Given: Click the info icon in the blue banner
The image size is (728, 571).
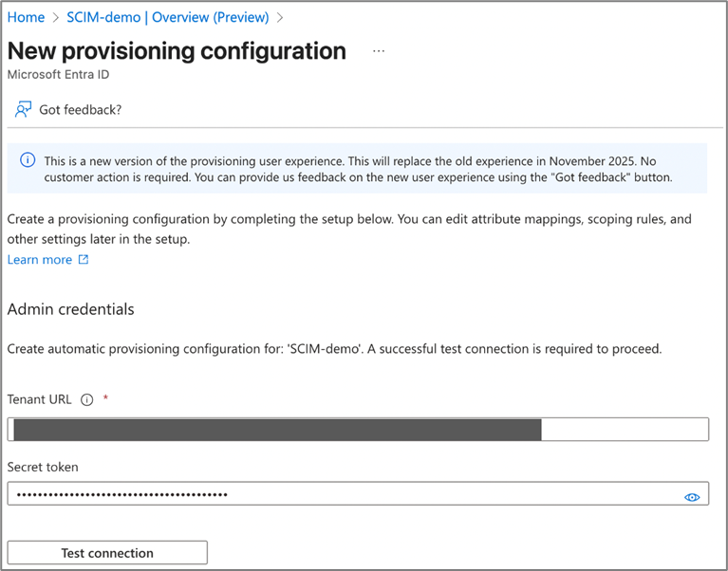Looking at the screenshot, I should [28, 160].
